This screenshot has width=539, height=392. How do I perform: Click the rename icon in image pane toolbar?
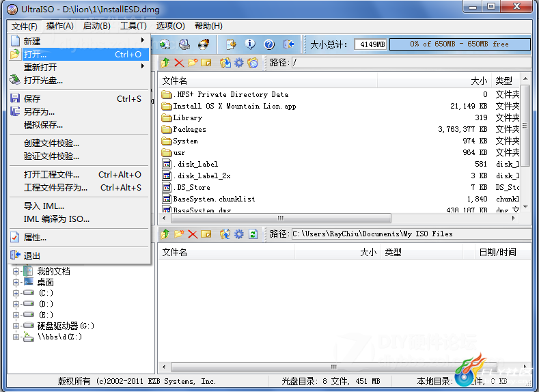tap(206, 63)
